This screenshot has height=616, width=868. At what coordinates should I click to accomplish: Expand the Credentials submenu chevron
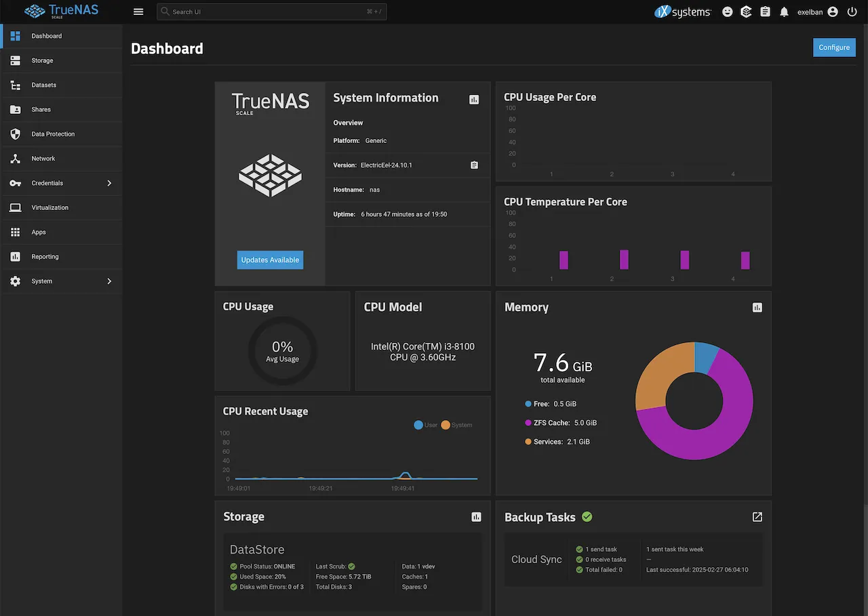[109, 183]
